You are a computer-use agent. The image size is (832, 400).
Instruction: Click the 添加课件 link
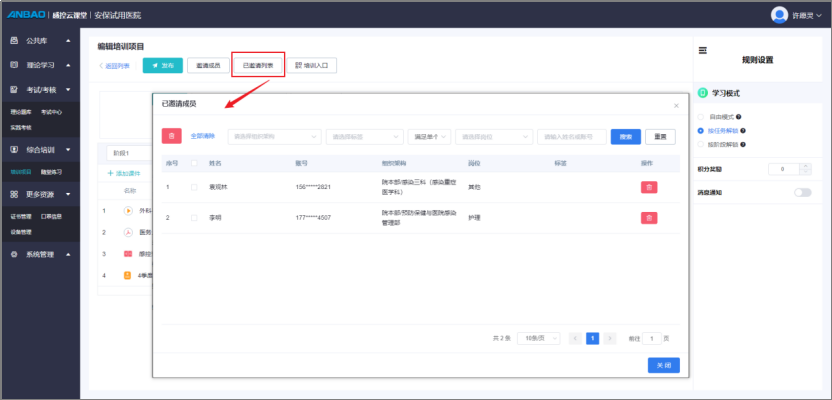[x=124, y=173]
